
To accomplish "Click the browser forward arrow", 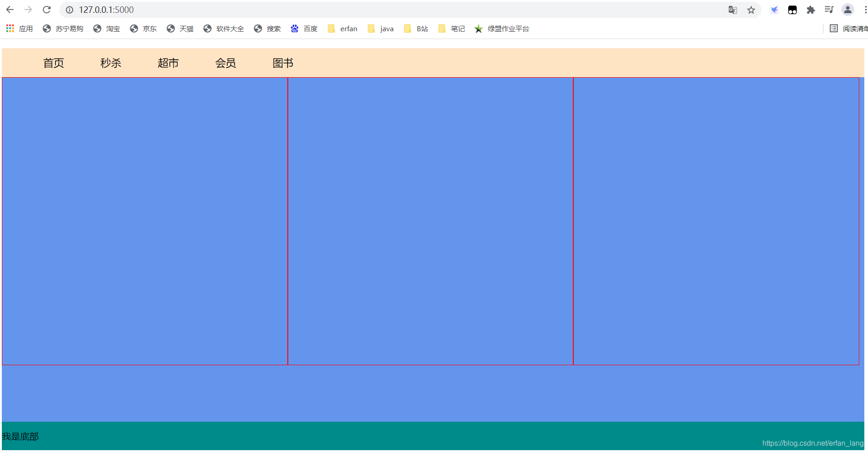I will pos(28,10).
